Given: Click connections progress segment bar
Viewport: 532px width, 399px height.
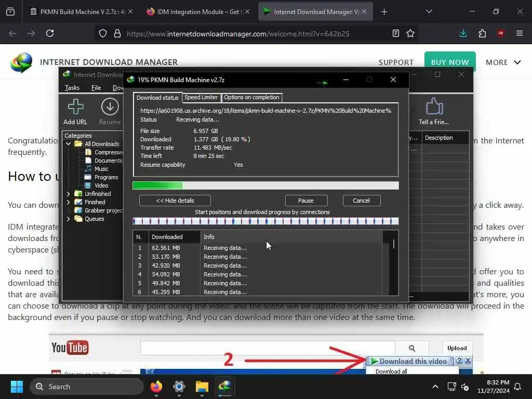Looking at the screenshot, I should (265, 221).
